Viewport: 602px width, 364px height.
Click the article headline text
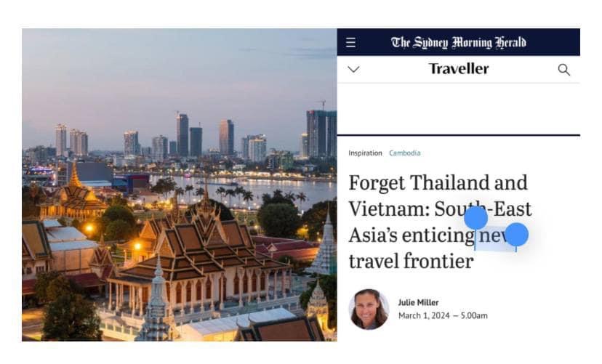tap(440, 222)
